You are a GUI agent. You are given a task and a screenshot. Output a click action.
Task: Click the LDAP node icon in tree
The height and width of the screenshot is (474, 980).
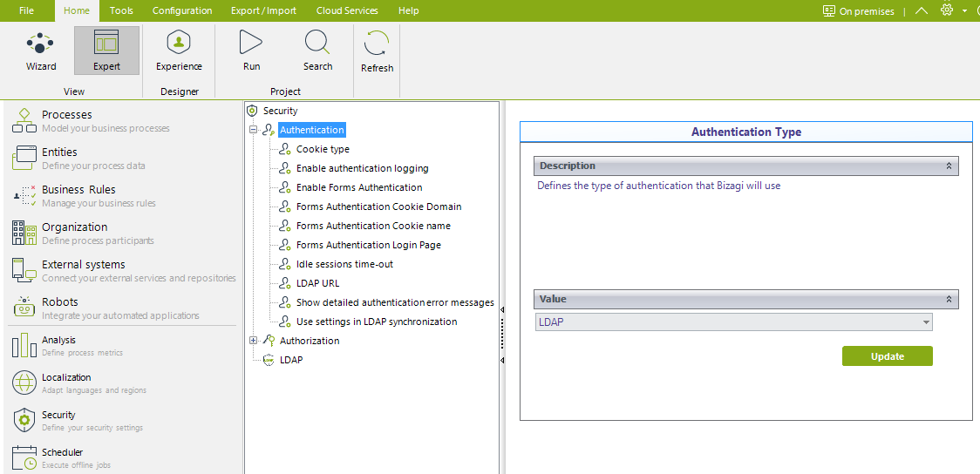pyautogui.click(x=269, y=360)
